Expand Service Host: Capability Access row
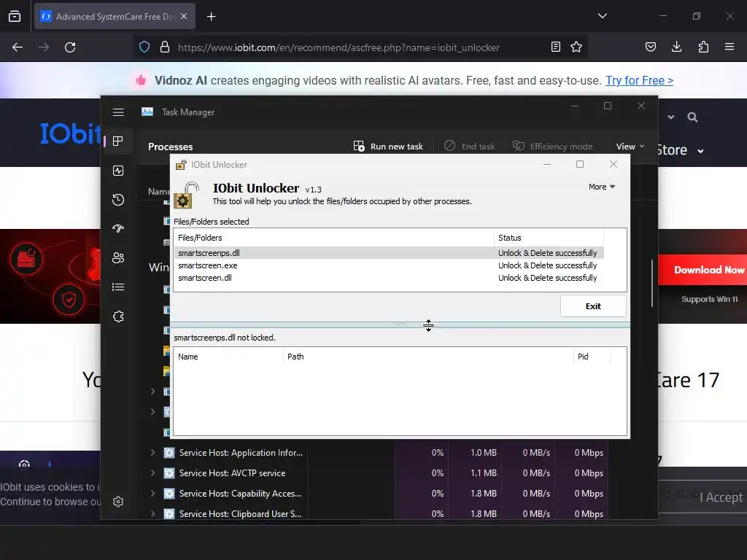The width and height of the screenshot is (747, 560). [x=153, y=494]
